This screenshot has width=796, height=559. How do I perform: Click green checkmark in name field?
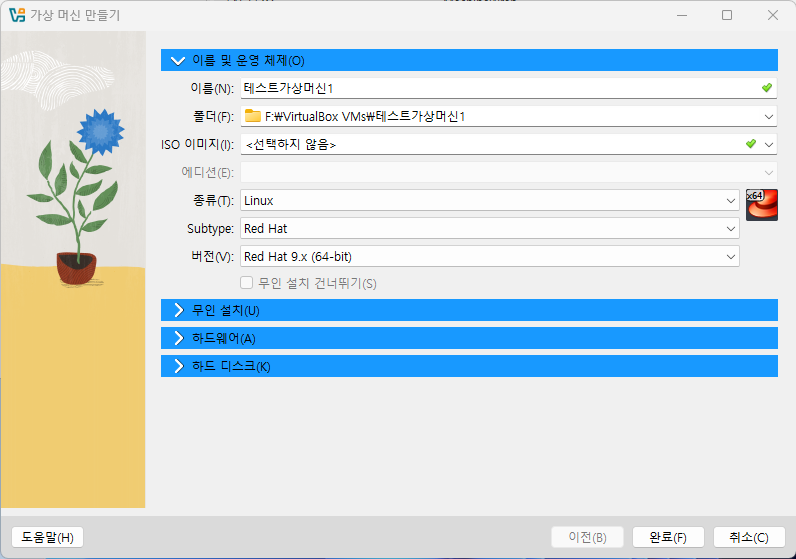click(767, 88)
